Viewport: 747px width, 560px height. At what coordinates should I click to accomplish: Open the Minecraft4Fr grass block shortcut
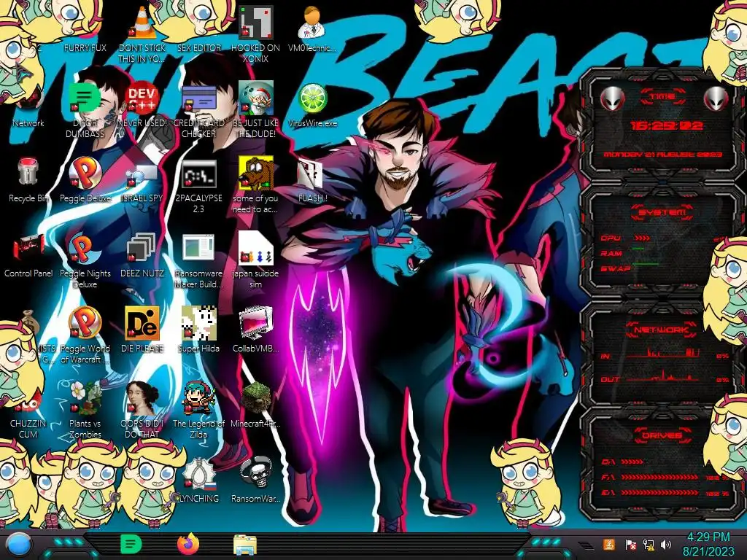tap(256, 398)
